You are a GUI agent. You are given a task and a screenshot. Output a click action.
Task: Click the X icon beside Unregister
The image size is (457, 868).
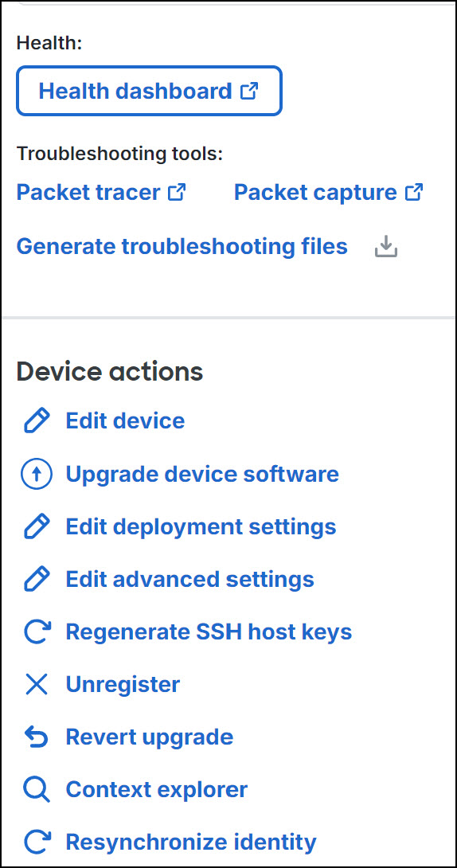(37, 685)
